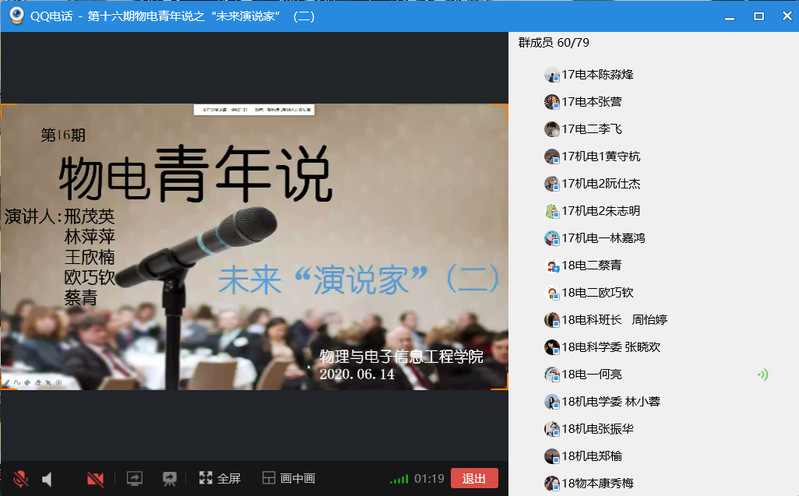Select member 17电本陈淼烽 in the list

598,74
